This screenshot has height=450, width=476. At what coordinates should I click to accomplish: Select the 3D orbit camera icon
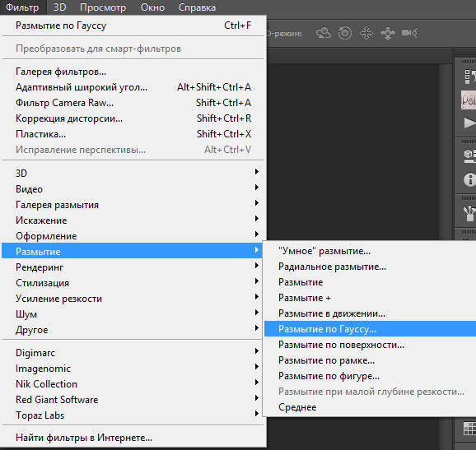point(324,33)
